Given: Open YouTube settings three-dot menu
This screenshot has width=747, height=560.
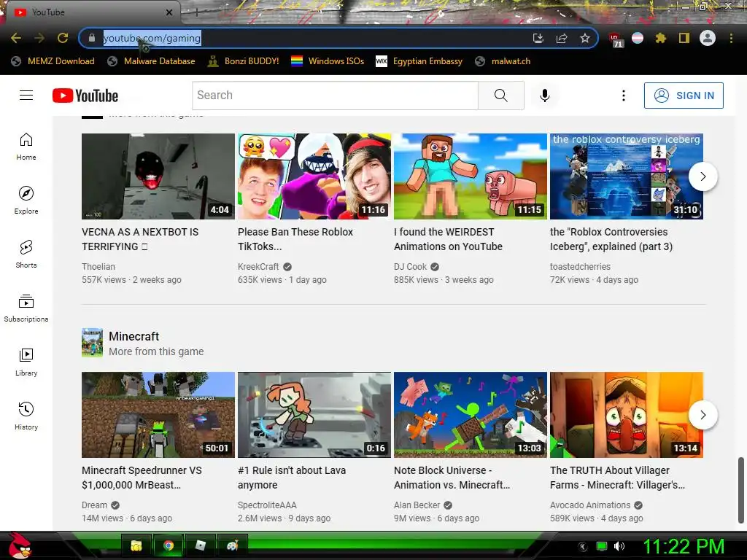Looking at the screenshot, I should coord(623,96).
